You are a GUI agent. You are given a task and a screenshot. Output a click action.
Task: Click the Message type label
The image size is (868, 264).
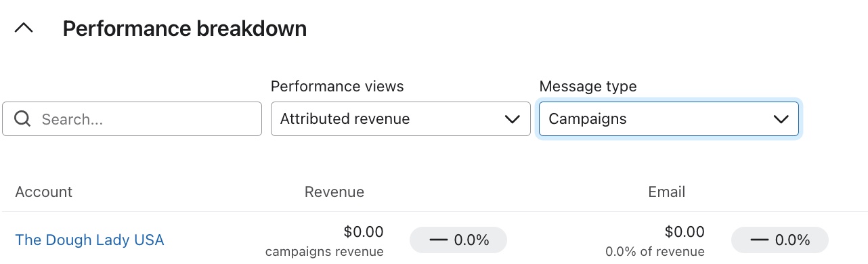pyautogui.click(x=588, y=87)
